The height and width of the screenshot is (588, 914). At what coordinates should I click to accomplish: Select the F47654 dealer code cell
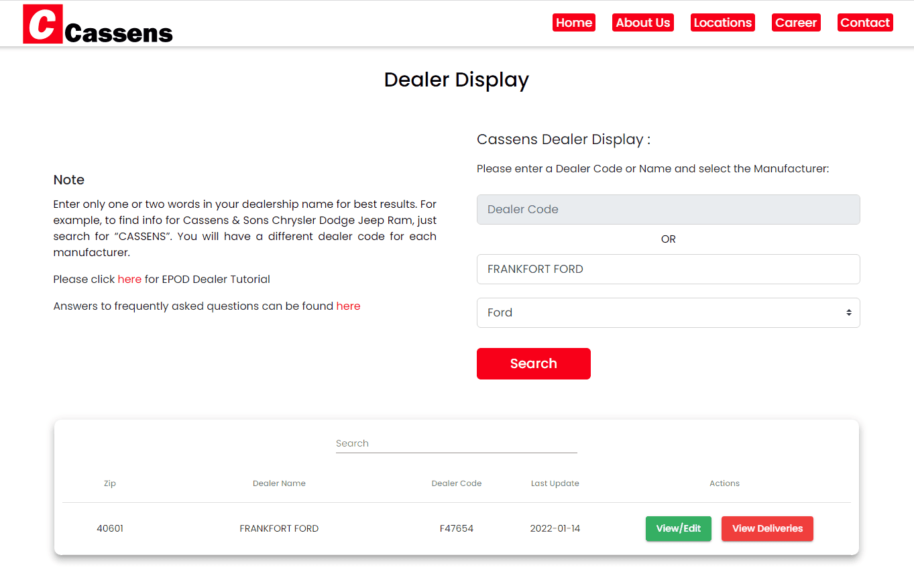click(x=456, y=528)
